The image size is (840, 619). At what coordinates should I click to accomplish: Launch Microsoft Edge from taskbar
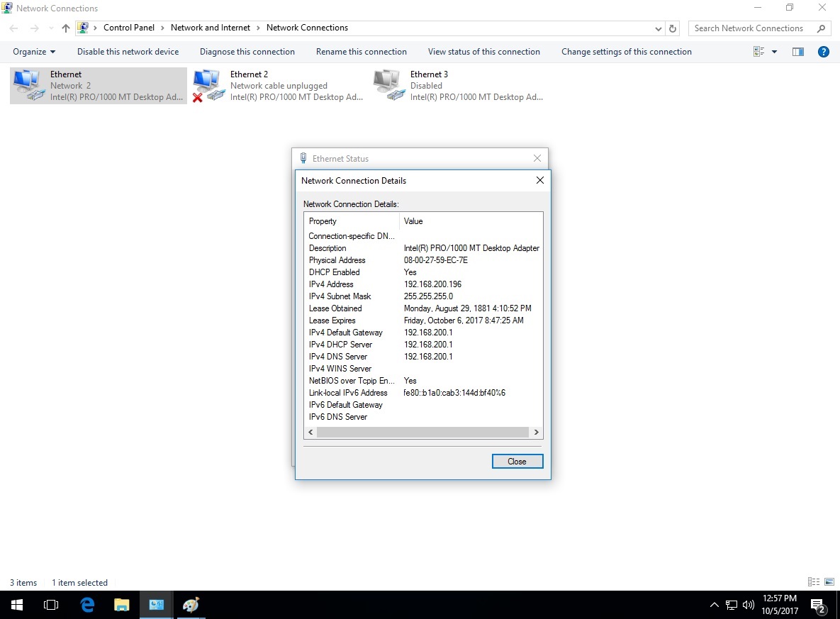[x=86, y=605]
